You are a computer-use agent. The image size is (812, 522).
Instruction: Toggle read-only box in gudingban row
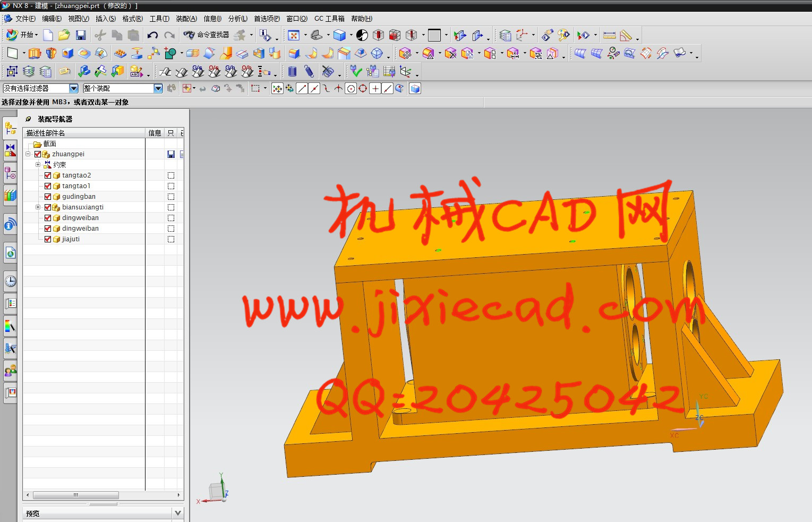click(x=171, y=197)
